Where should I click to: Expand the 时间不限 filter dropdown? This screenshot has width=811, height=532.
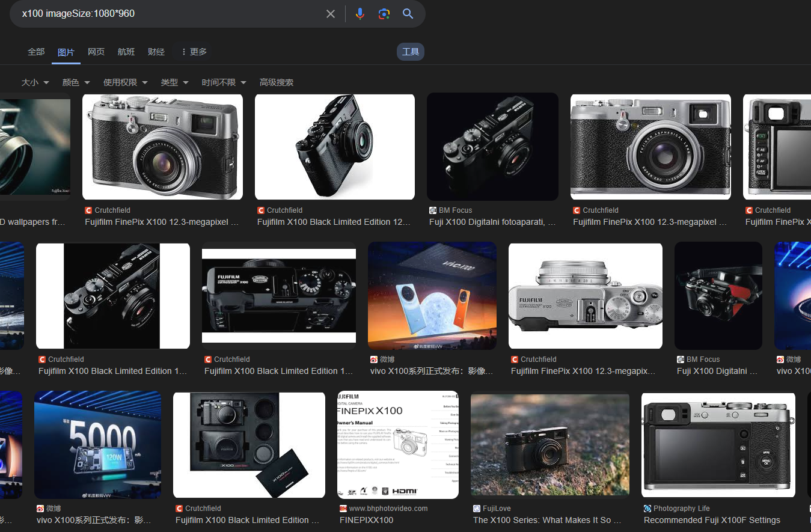pyautogui.click(x=224, y=82)
